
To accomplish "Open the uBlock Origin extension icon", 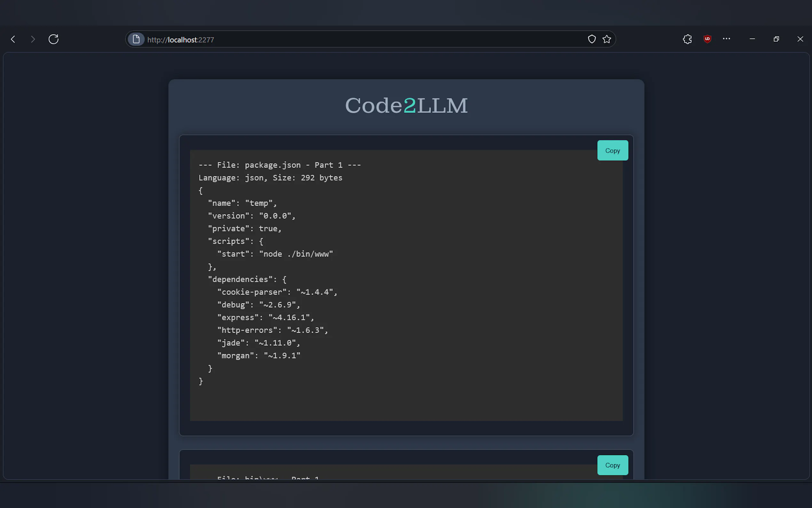I will pos(707,39).
